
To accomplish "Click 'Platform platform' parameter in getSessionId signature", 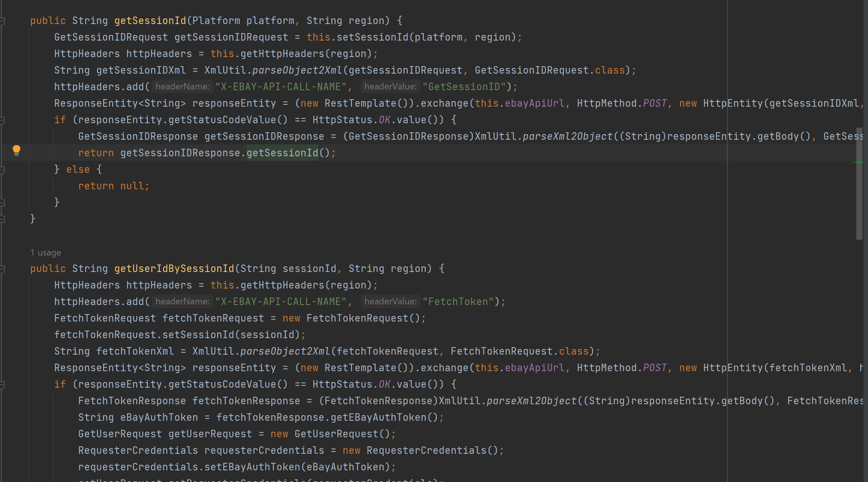I will click(243, 21).
